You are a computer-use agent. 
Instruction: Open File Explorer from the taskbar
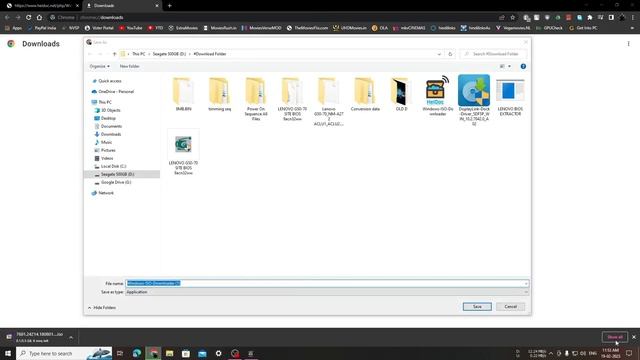169,353
